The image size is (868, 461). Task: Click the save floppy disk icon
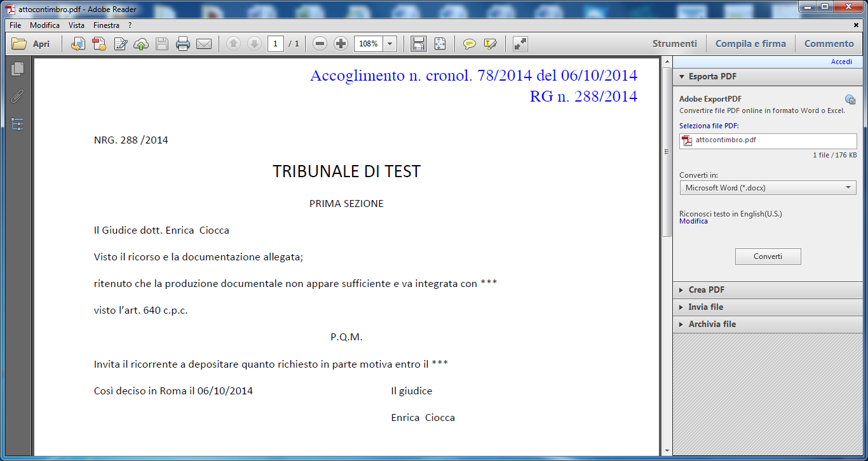tap(162, 44)
